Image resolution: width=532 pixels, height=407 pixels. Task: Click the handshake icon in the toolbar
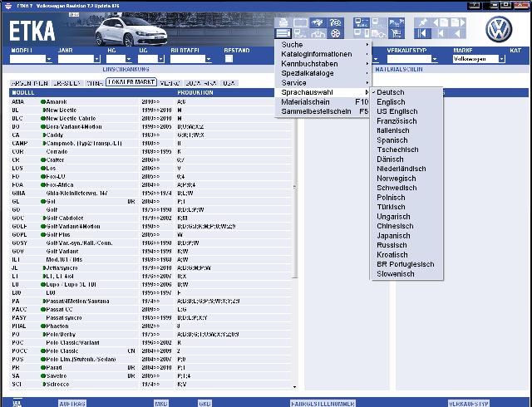tap(318, 22)
